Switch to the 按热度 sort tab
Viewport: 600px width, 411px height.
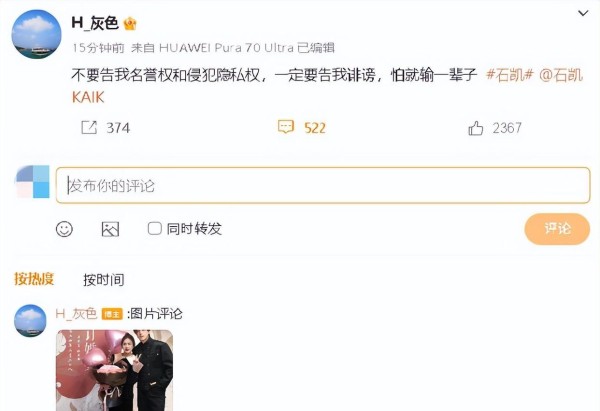pyautogui.click(x=34, y=279)
